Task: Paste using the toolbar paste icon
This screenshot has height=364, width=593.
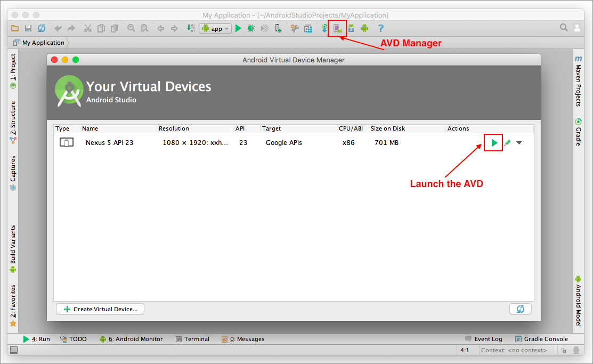Action: (115, 28)
